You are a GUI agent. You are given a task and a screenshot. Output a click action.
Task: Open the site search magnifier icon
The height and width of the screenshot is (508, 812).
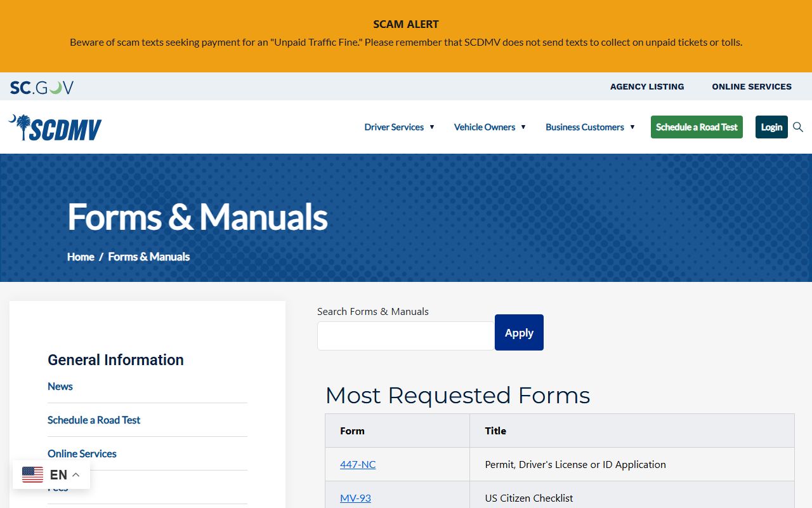point(798,127)
